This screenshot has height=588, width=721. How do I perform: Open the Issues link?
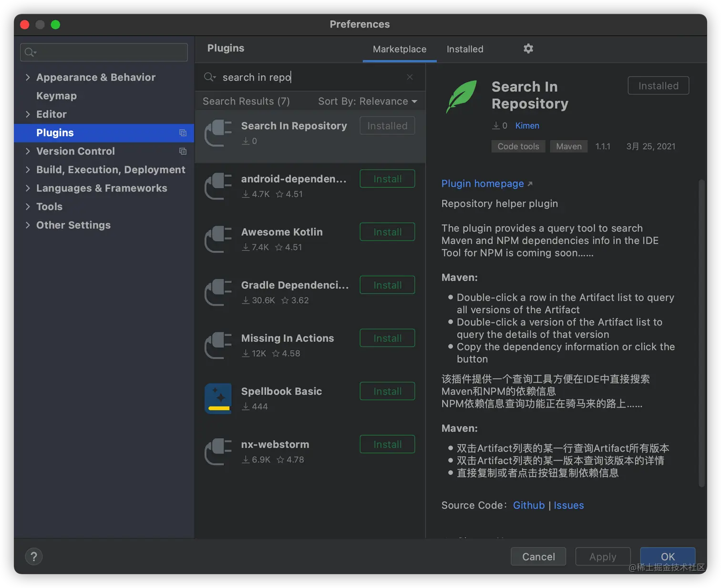point(568,506)
